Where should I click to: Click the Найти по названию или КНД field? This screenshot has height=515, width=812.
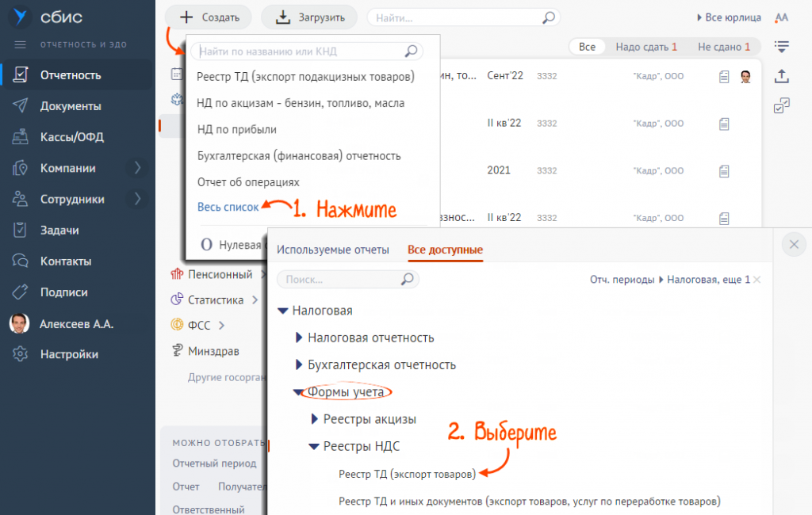tap(301, 51)
